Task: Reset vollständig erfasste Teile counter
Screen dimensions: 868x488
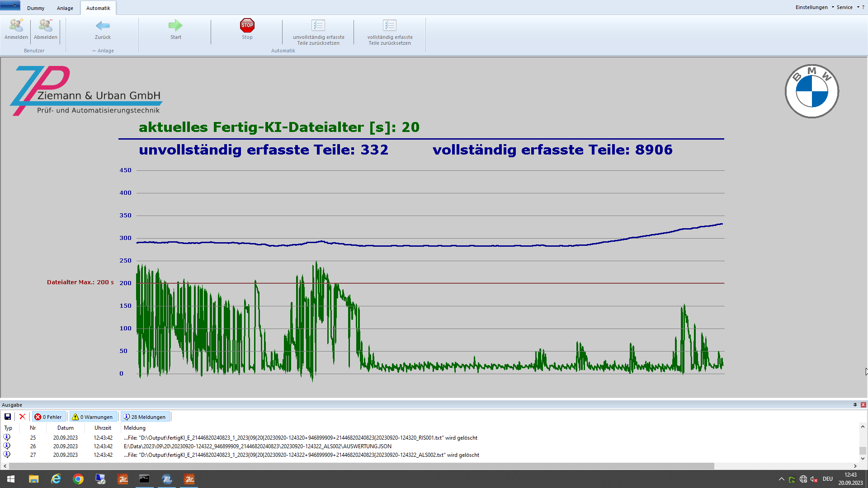Action: coord(390,33)
